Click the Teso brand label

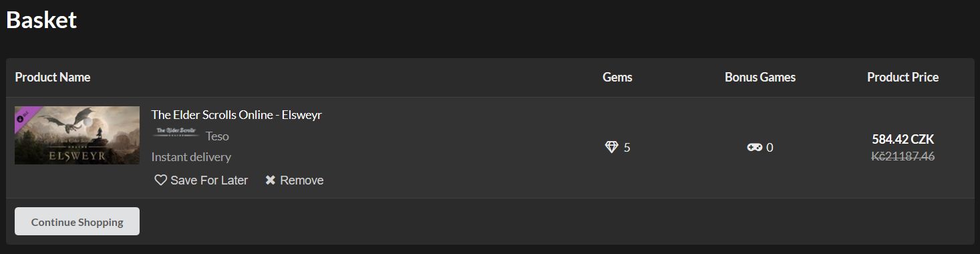pyautogui.click(x=217, y=136)
